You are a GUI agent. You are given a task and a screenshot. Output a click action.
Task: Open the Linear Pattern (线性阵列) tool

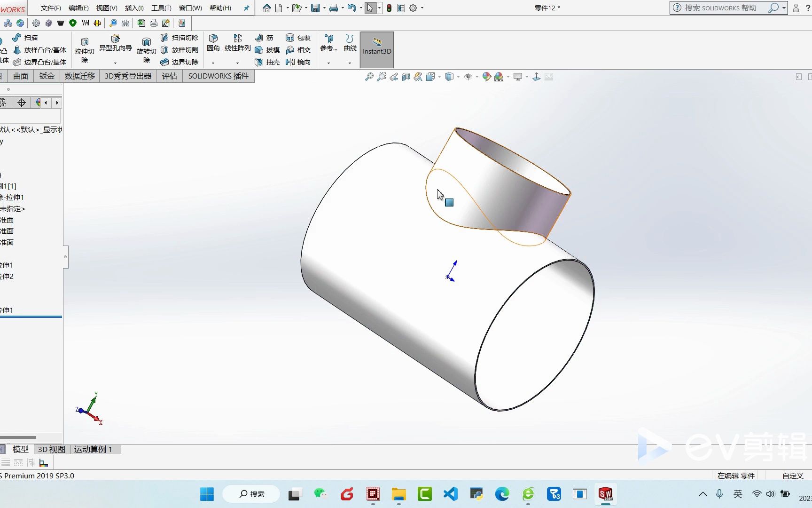(x=238, y=43)
